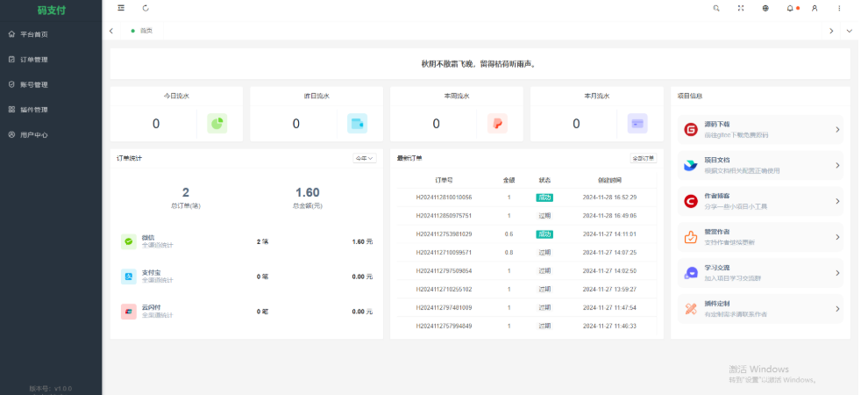Toggle the sidebar collapse icon
868x395 pixels.
pos(121,8)
